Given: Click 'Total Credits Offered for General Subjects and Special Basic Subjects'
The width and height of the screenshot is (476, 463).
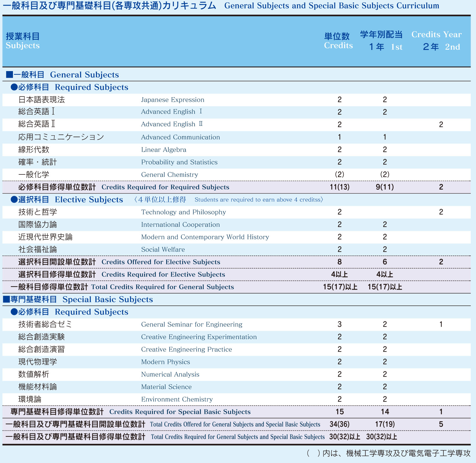Looking at the screenshot, I should 235,424.
